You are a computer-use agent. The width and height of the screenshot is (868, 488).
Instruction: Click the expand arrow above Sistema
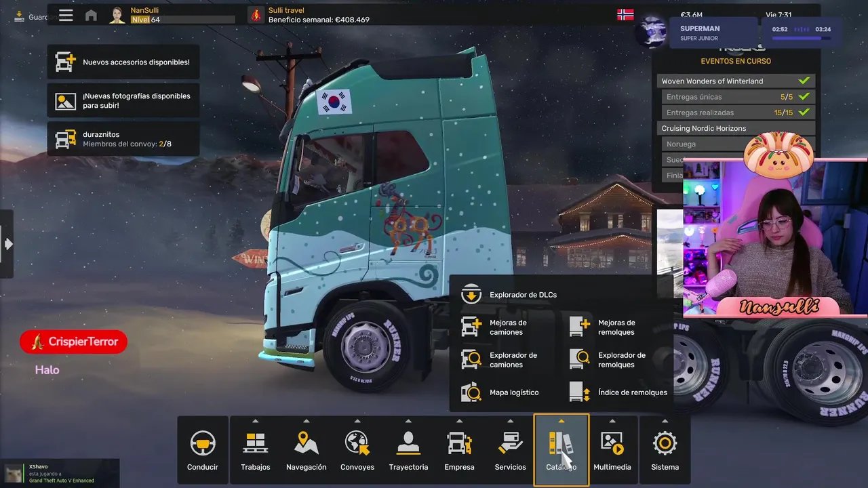click(x=665, y=421)
